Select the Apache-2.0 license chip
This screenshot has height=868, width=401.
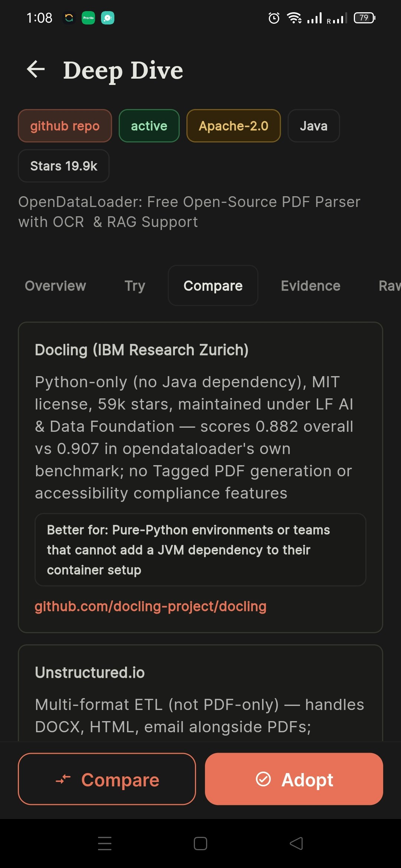click(x=234, y=126)
